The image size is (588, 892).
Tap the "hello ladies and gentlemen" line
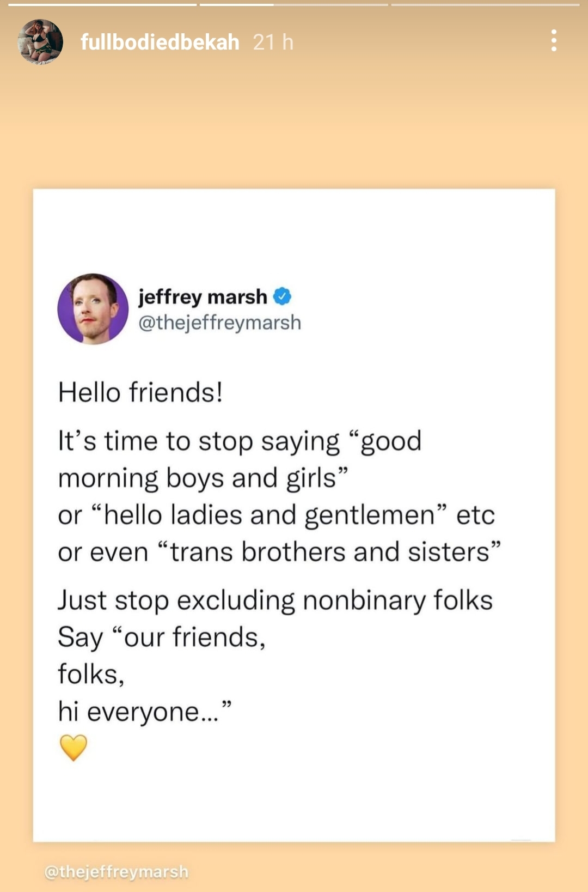pos(277,515)
